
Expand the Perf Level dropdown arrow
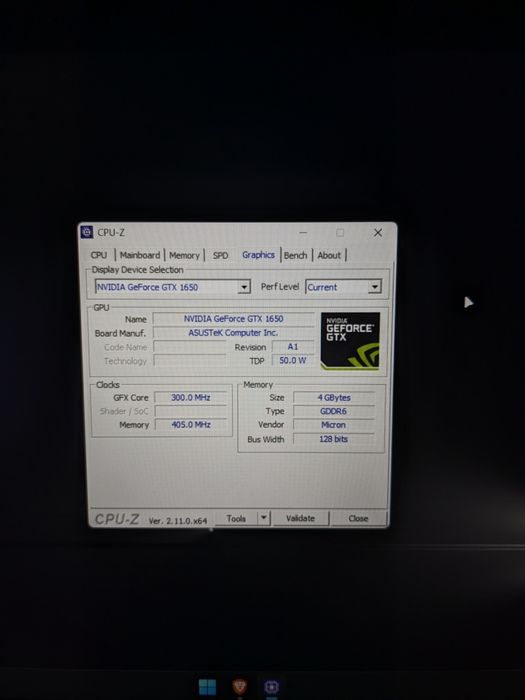coord(375,286)
